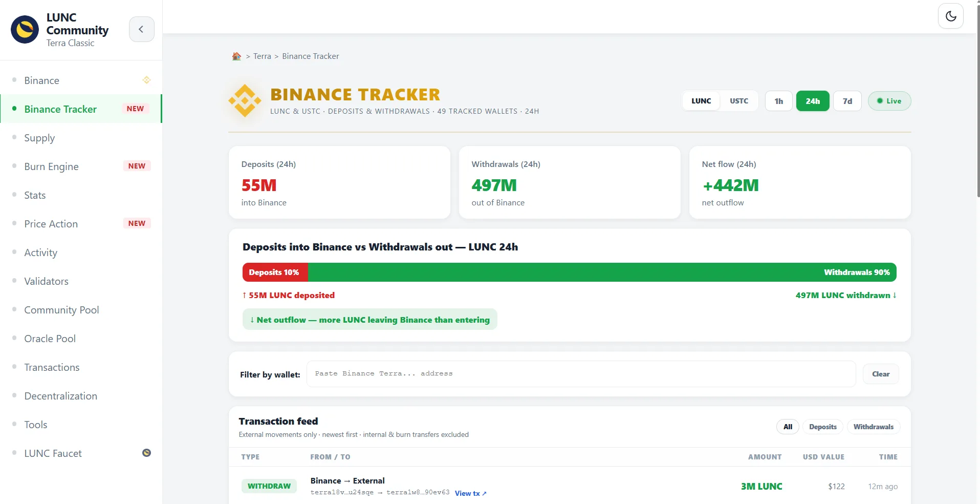The width and height of the screenshot is (980, 504).
Task: Filter the feed to Withdrawals only
Action: pos(873,427)
